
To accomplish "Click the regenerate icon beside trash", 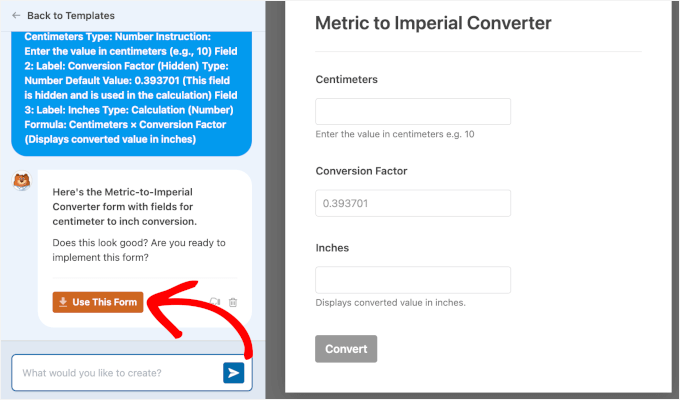I will [x=214, y=302].
